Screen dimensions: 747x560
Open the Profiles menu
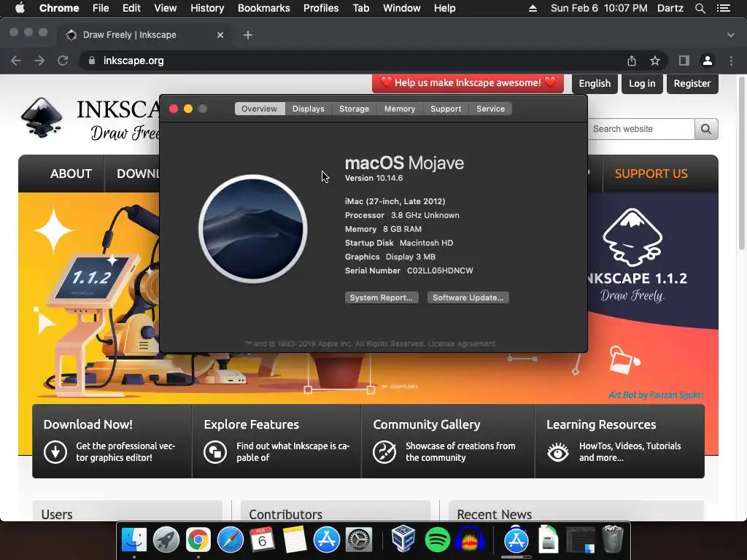(321, 8)
